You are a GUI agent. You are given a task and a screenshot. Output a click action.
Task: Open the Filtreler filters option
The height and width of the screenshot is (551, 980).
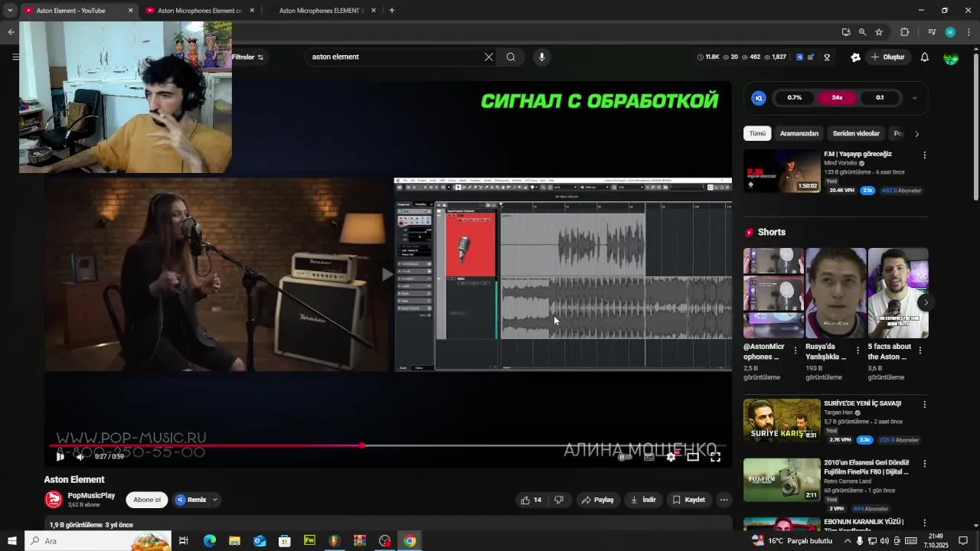point(247,57)
